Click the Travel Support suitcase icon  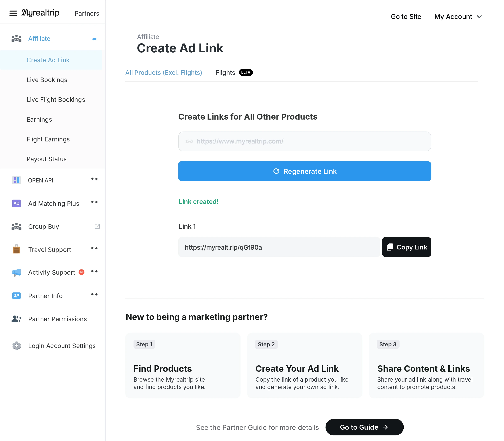[16, 249]
